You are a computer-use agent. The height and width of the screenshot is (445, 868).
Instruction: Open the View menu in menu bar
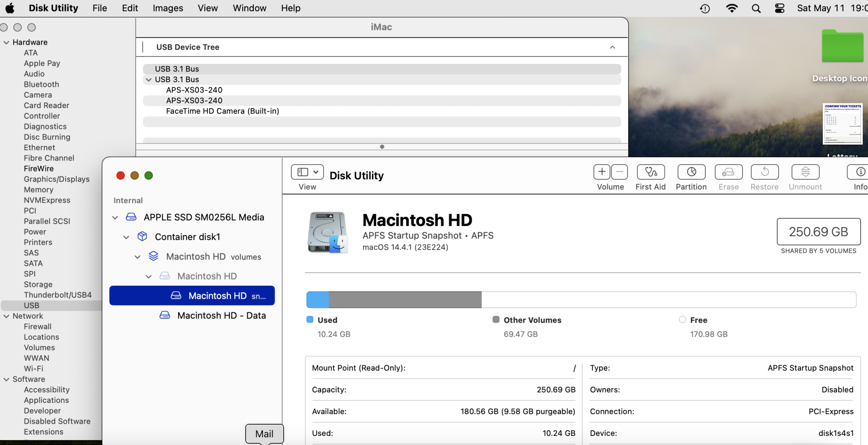[x=208, y=8]
